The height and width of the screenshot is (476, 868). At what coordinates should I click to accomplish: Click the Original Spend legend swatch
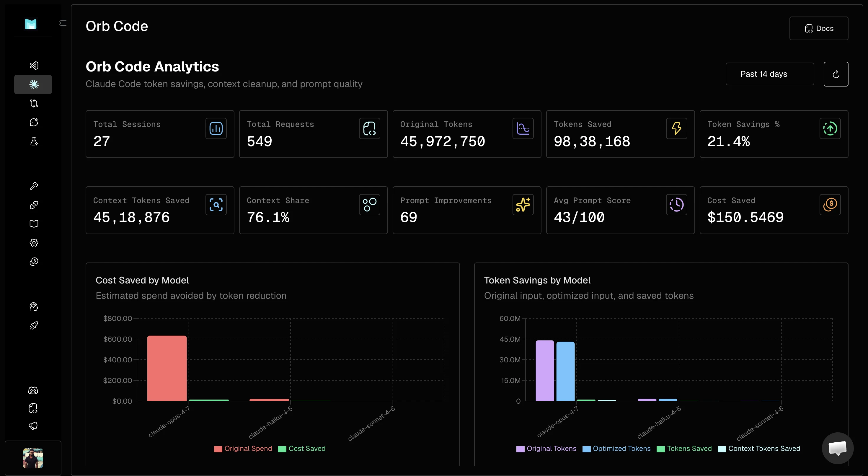[218, 449]
